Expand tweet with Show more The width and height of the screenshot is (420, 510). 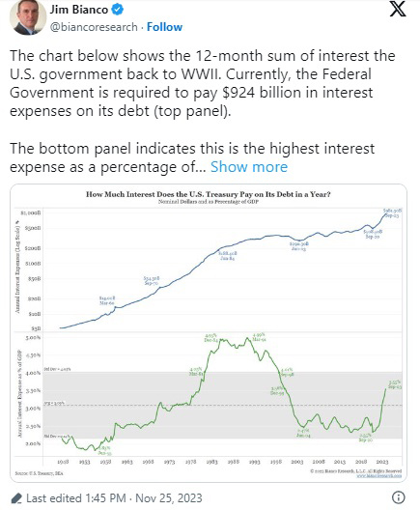[249, 167]
